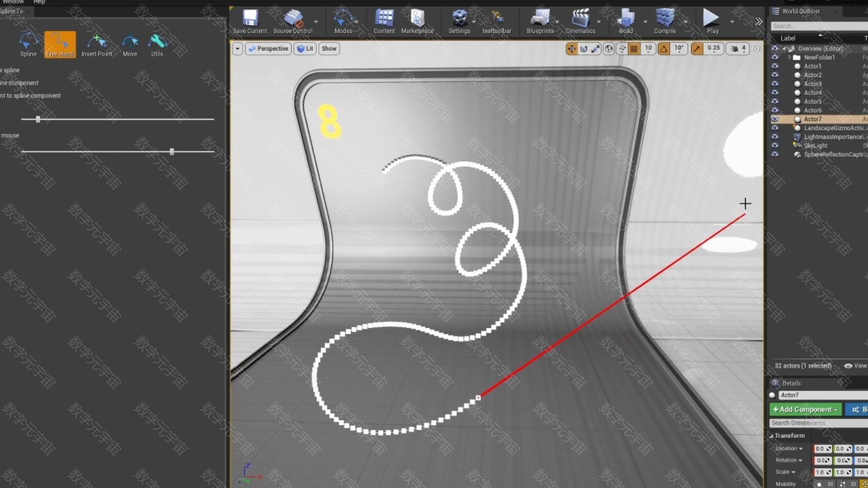The width and height of the screenshot is (868, 488).
Task: Expand the NewFolder1 tree node
Action: (x=790, y=58)
